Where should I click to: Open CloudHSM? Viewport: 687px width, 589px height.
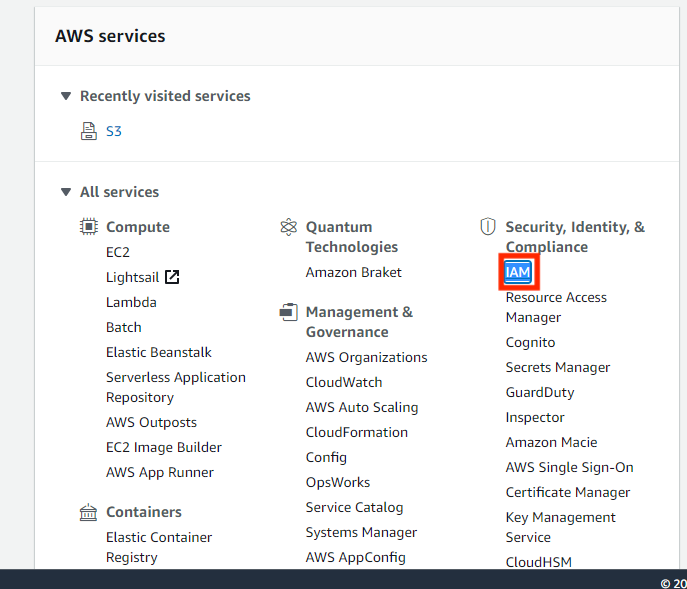point(538,562)
